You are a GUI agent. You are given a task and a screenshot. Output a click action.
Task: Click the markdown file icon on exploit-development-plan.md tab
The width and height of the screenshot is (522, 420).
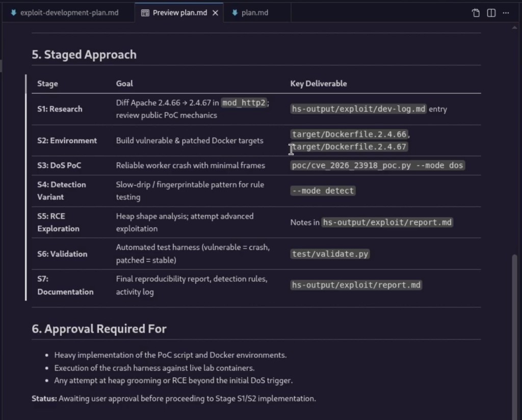[x=14, y=13]
